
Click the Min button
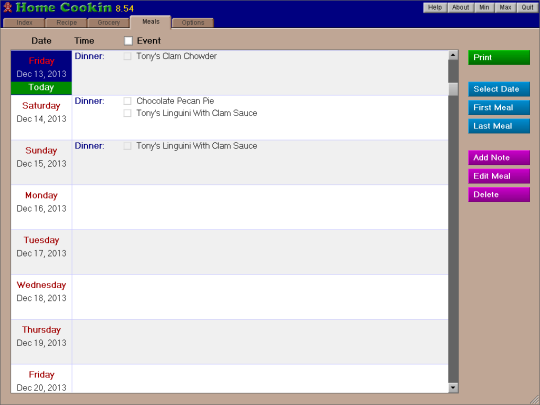(484, 8)
